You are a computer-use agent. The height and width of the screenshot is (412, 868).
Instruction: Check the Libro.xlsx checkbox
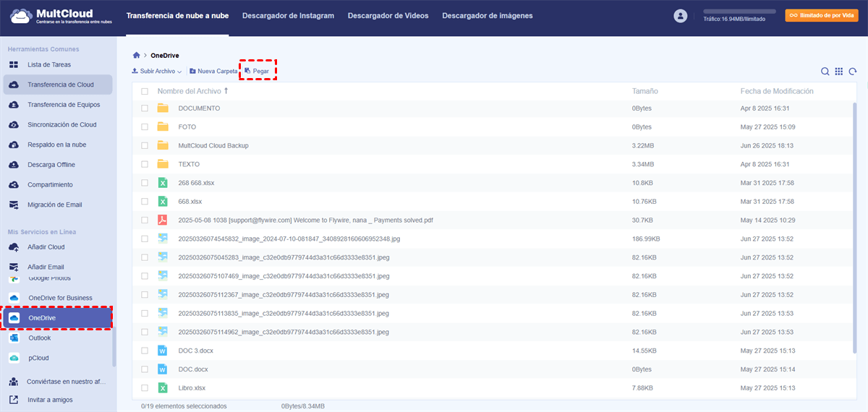145,388
